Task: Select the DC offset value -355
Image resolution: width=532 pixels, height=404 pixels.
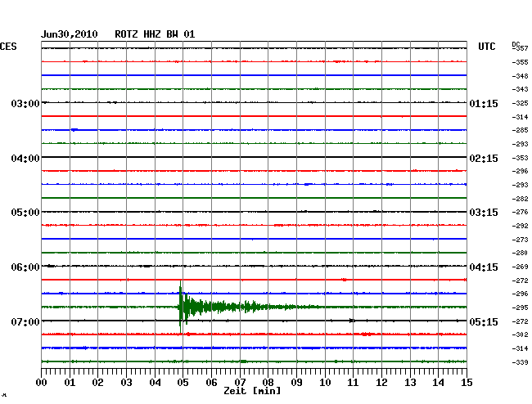Action: (520, 62)
